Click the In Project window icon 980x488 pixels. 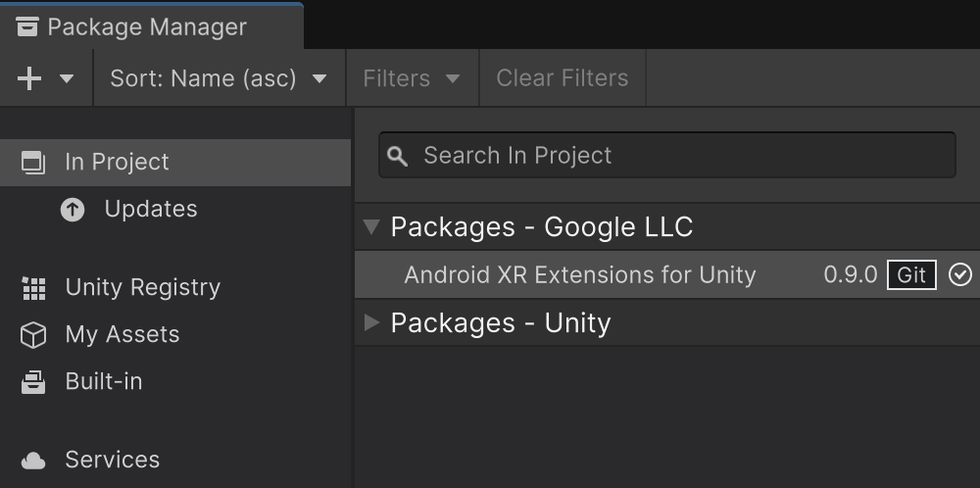click(x=33, y=163)
